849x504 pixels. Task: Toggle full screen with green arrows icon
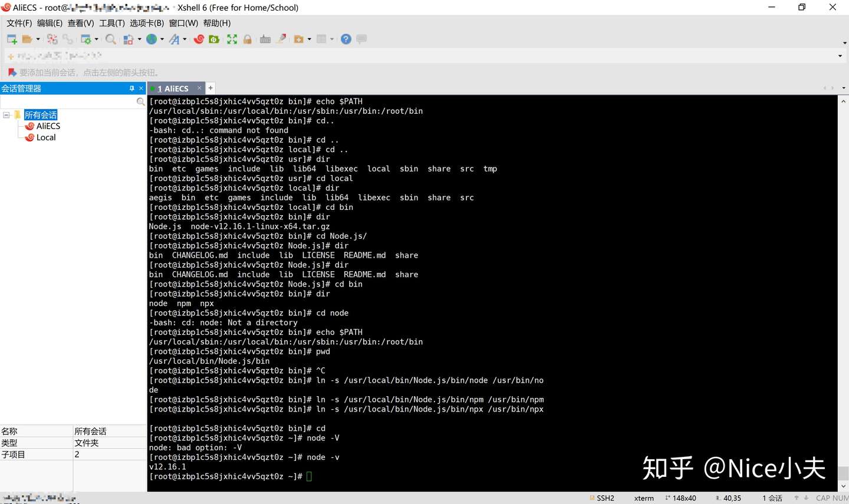click(x=232, y=39)
